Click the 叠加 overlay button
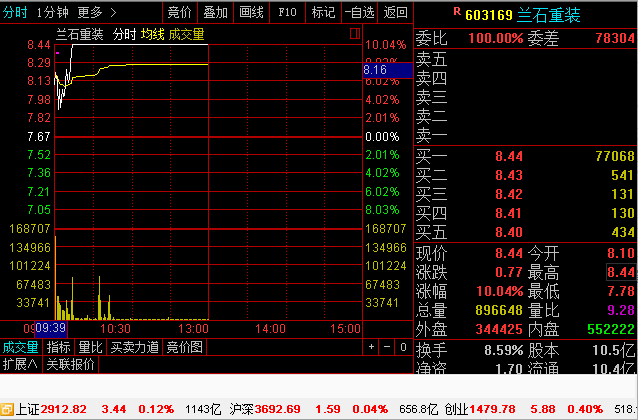Image resolution: width=638 pixels, height=420 pixels. pyautogui.click(x=215, y=12)
